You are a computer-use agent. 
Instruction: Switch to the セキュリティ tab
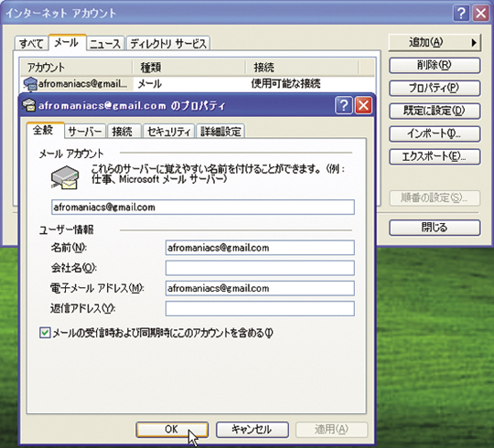click(169, 132)
